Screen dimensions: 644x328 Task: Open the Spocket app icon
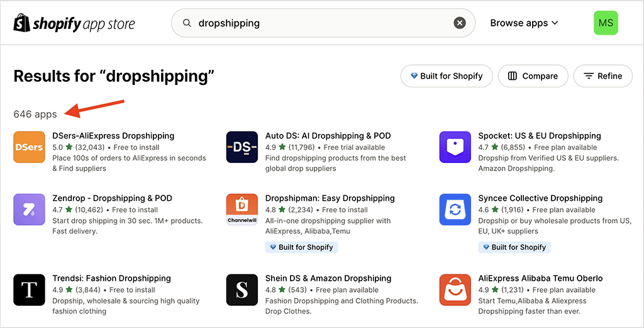tap(455, 147)
